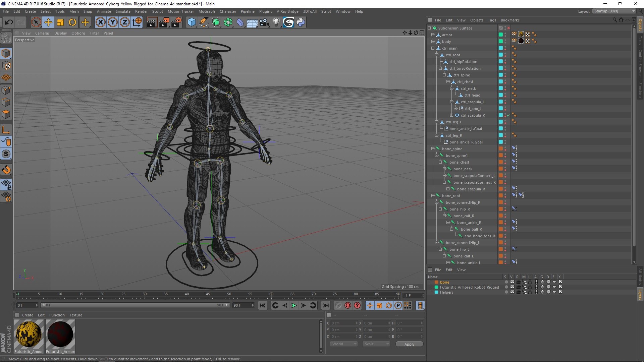
Task: Open the Scale mode dropdown
Action: pos(376,344)
